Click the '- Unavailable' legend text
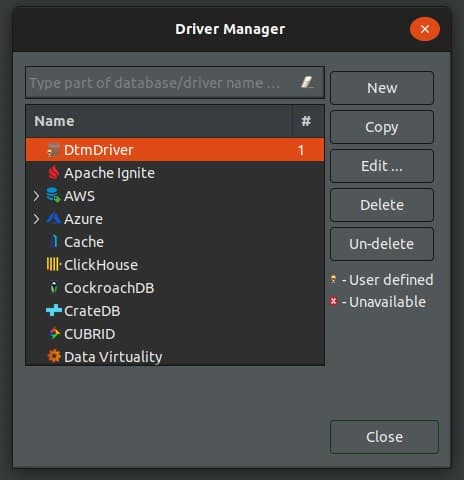Viewport: 464px width, 480px height. 384,302
